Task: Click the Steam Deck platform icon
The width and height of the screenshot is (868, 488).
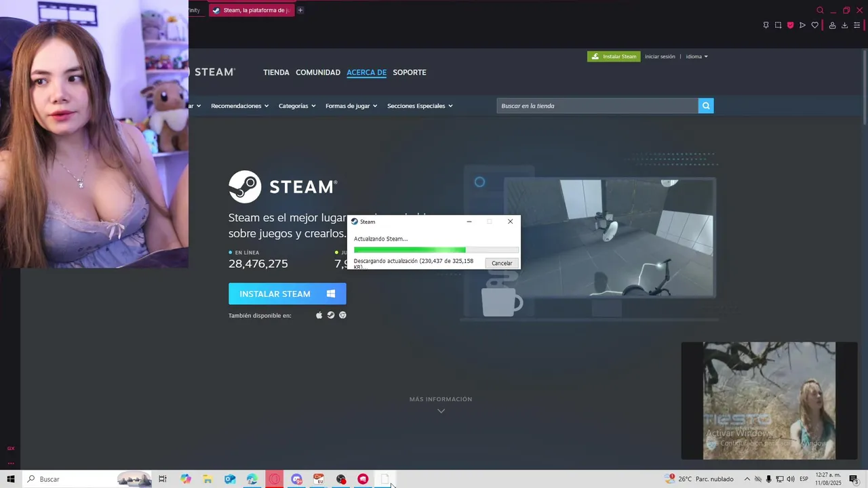Action: tap(331, 315)
